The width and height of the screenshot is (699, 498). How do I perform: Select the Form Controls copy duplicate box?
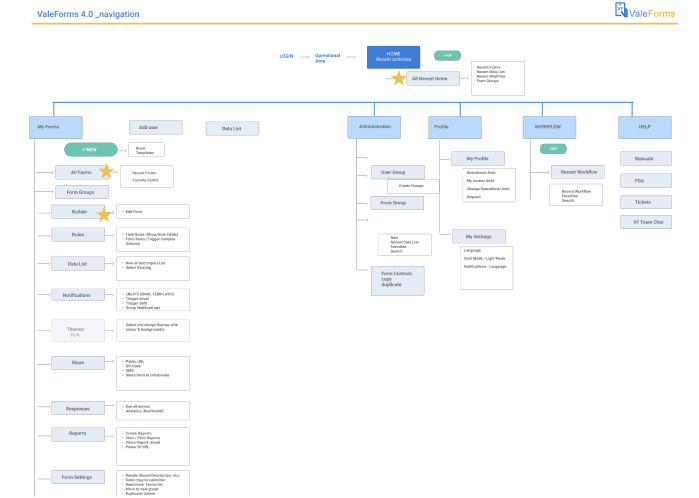click(398, 281)
